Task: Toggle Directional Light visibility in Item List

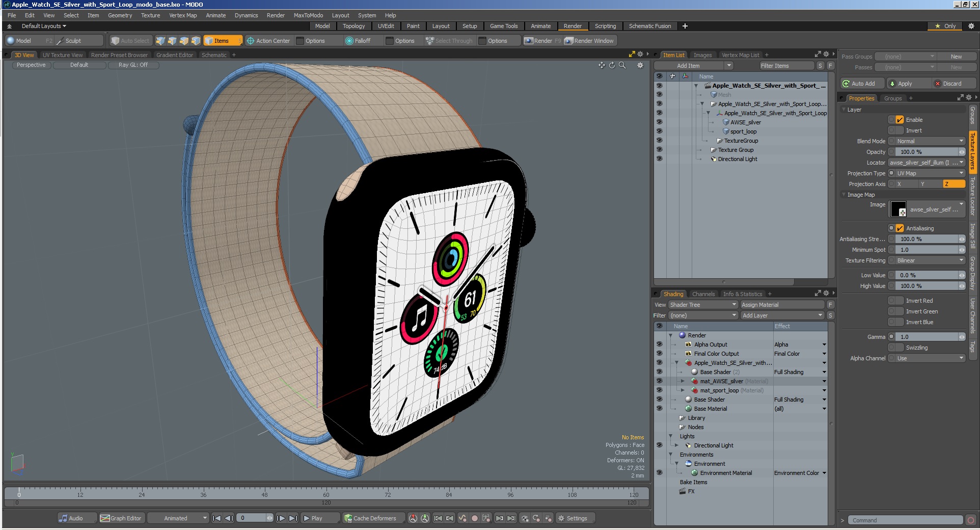Action: tap(659, 159)
